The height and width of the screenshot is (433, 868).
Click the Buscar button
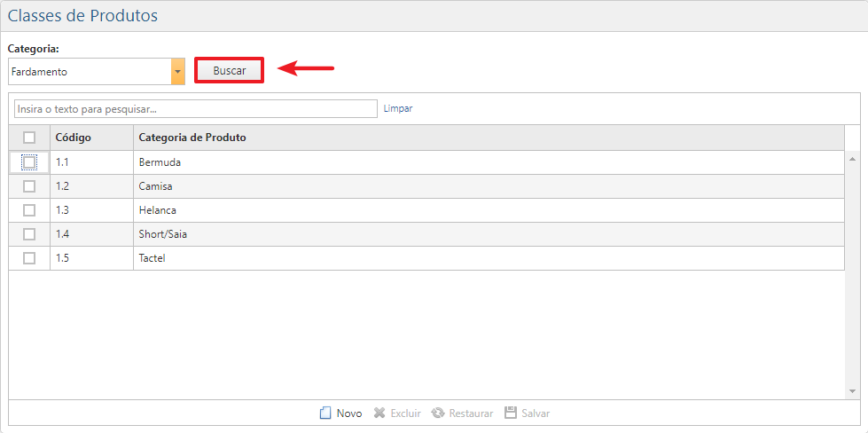229,71
